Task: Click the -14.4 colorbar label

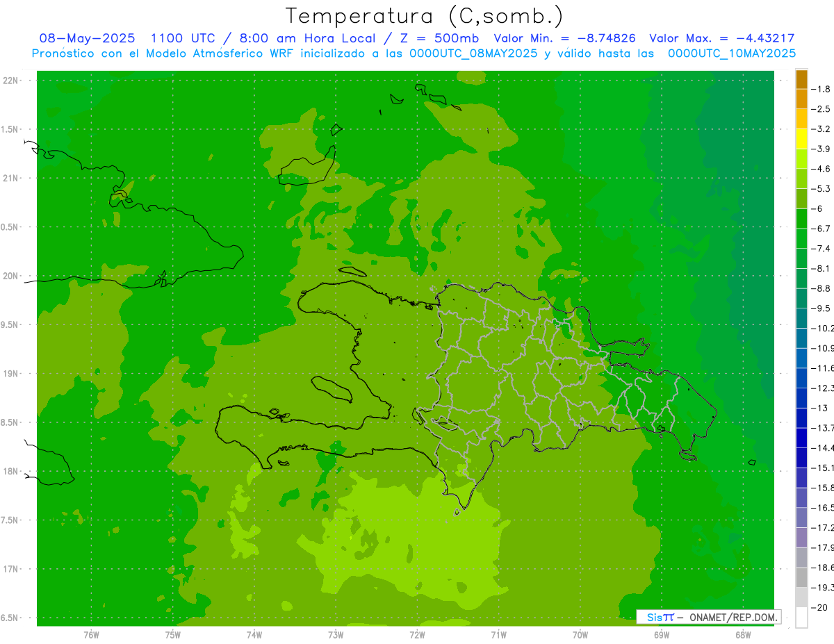Action: 822,447
